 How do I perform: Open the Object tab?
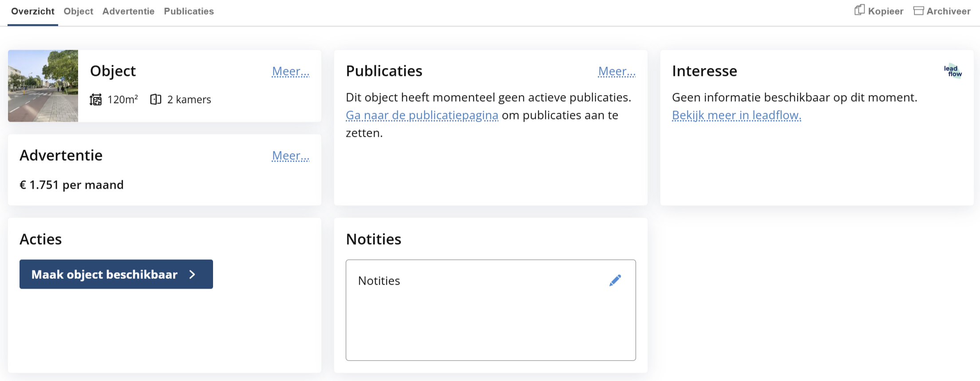(78, 12)
